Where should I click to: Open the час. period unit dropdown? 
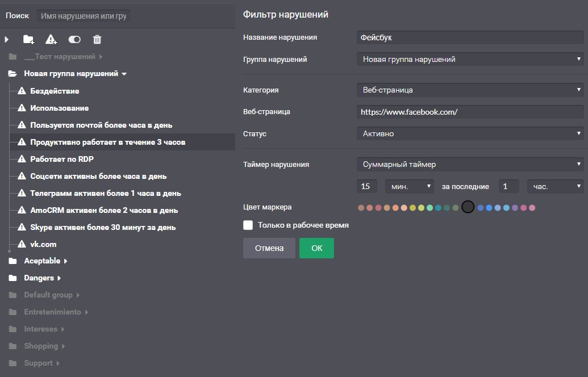(x=556, y=186)
